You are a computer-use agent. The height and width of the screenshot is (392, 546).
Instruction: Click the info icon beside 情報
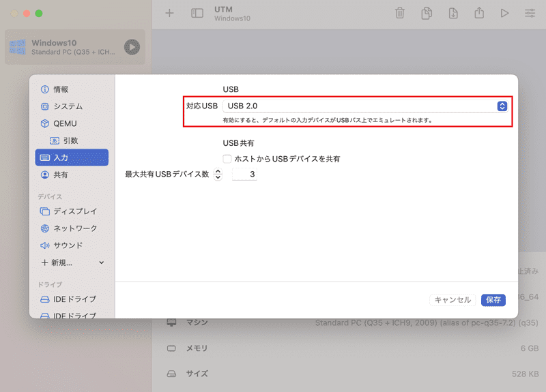click(x=45, y=89)
